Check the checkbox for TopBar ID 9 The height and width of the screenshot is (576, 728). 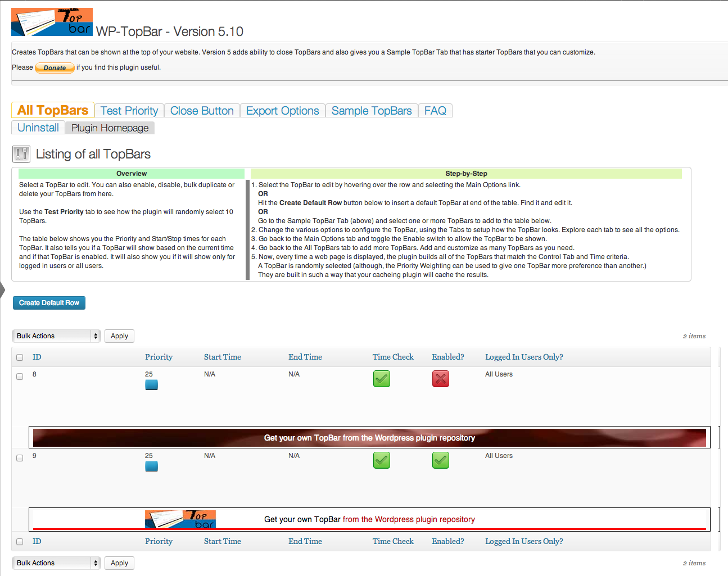click(x=20, y=458)
